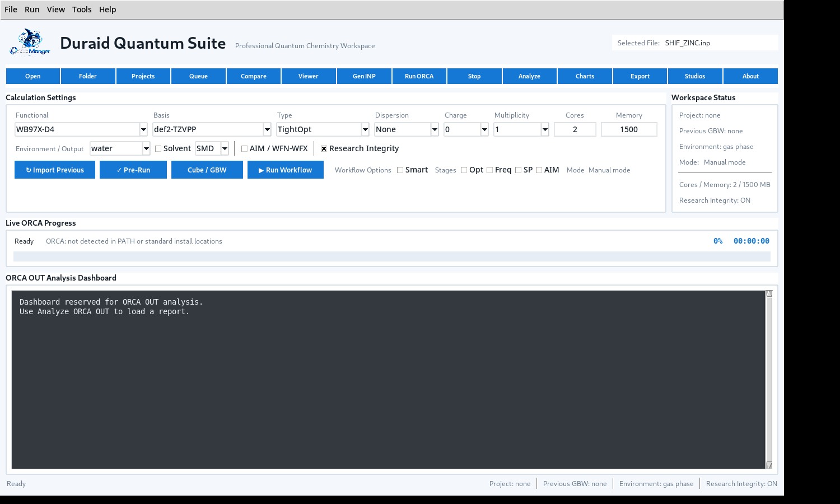Click the Export toolbar button

(640, 76)
